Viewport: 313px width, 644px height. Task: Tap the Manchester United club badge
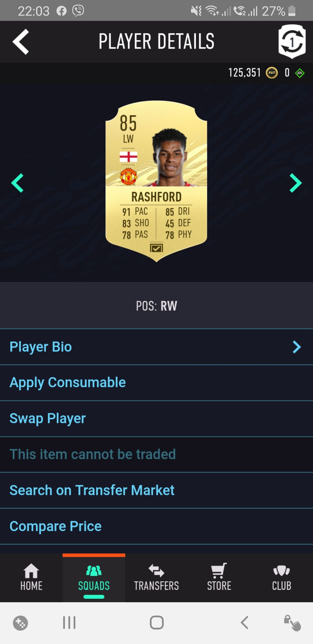coord(128,176)
